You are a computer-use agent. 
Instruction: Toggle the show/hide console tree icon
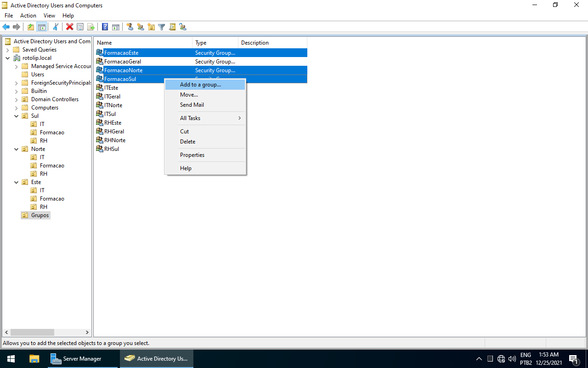41,27
